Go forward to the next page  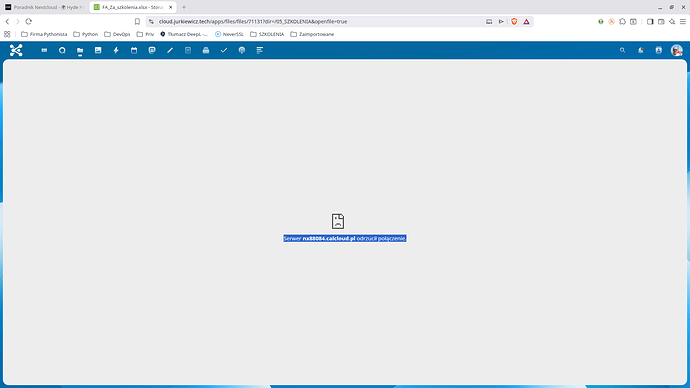pyautogui.click(x=18, y=22)
